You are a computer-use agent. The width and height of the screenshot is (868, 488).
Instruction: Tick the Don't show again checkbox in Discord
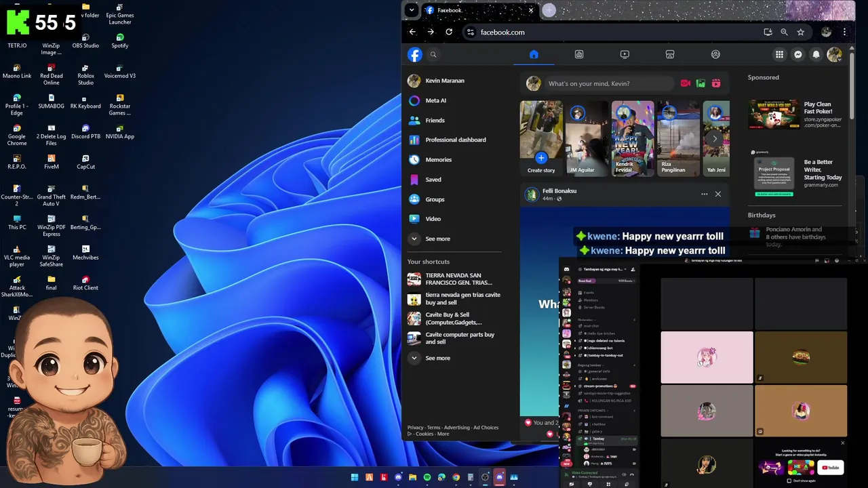(789, 481)
